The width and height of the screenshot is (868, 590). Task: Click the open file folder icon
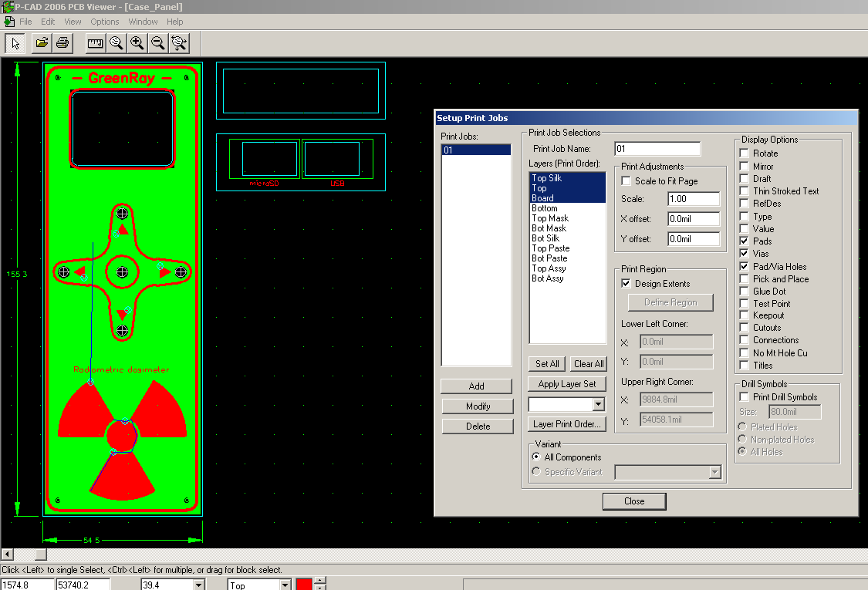coord(42,43)
